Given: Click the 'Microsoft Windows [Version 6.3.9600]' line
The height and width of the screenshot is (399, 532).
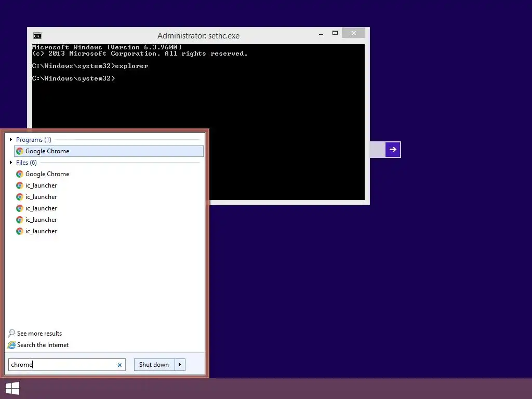Looking at the screenshot, I should [107, 47].
